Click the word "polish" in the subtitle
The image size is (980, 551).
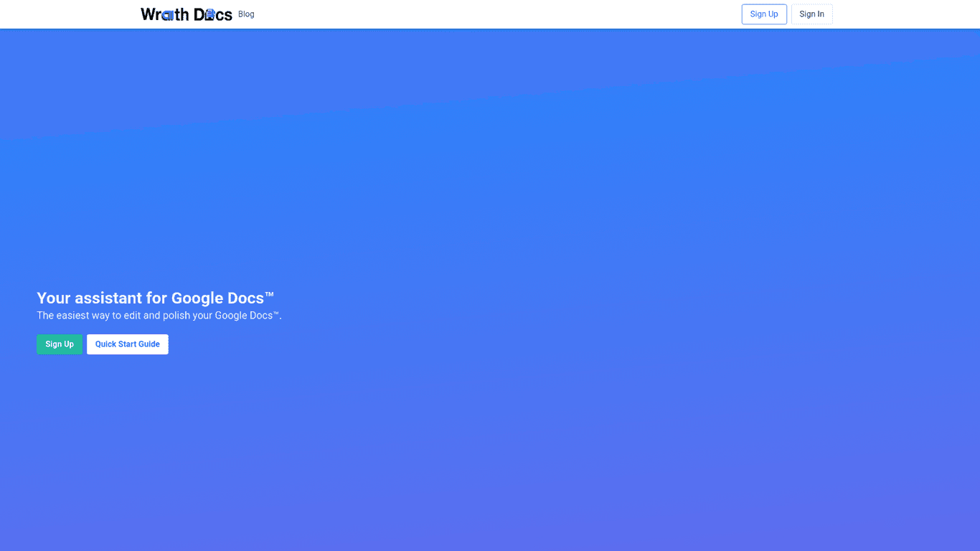[x=176, y=316]
